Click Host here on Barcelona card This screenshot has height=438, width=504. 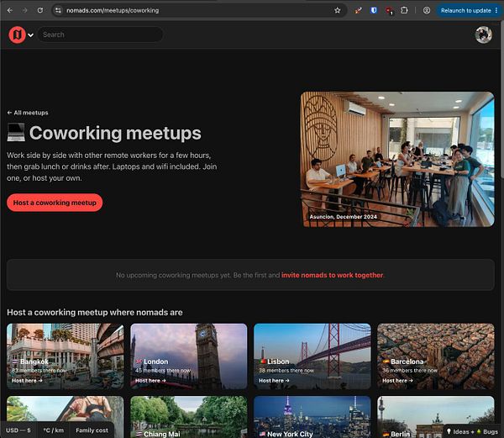[397, 381]
